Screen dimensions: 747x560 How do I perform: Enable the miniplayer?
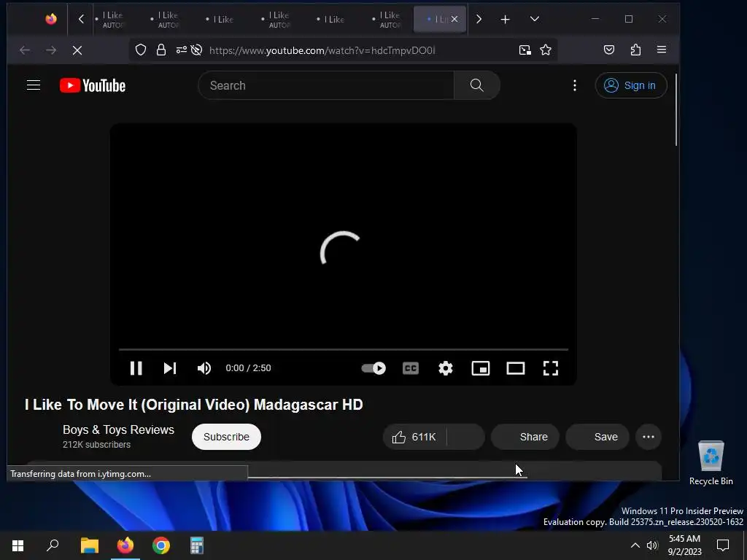click(x=481, y=368)
